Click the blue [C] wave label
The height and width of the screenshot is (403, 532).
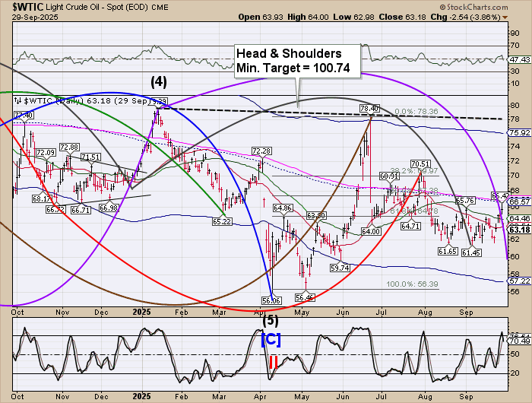coord(271,339)
